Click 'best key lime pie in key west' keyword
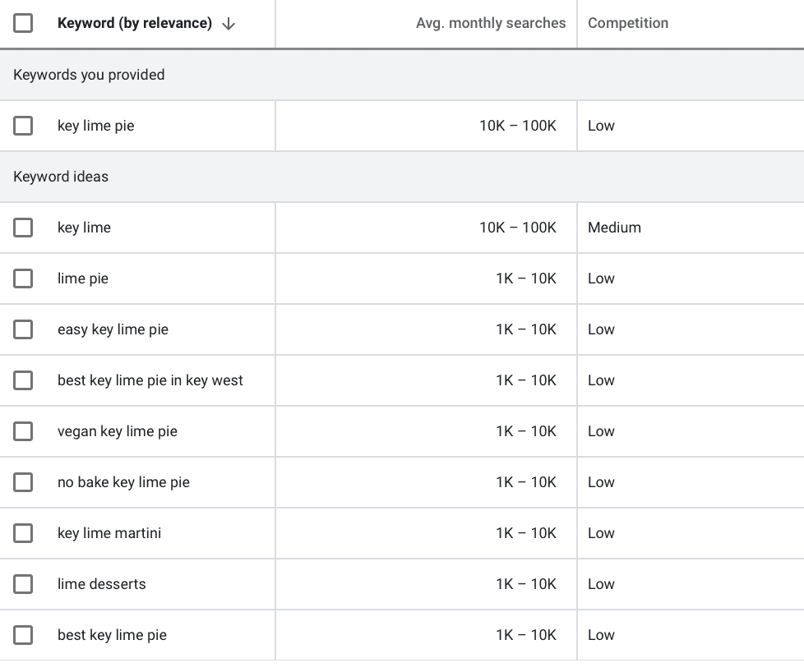The height and width of the screenshot is (672, 804). tap(150, 380)
